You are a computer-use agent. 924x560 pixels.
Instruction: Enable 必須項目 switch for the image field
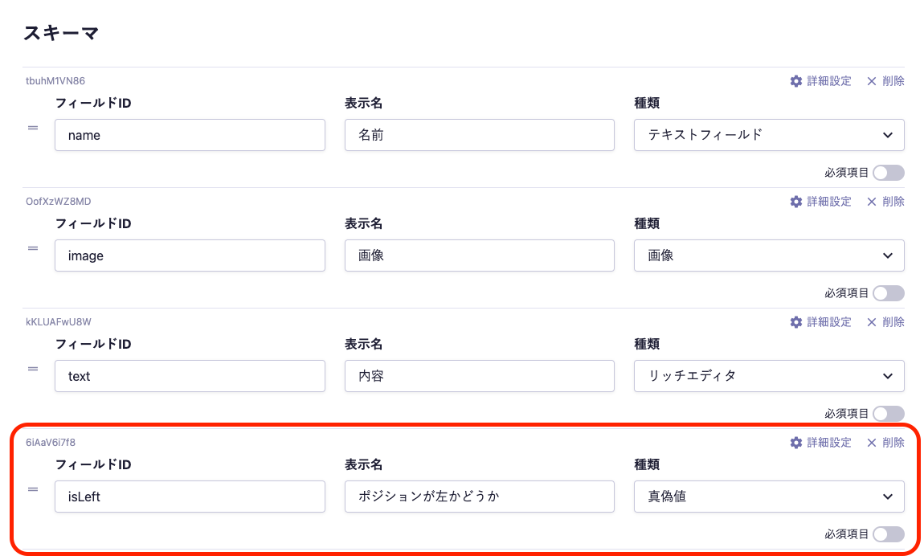pyautogui.click(x=888, y=293)
